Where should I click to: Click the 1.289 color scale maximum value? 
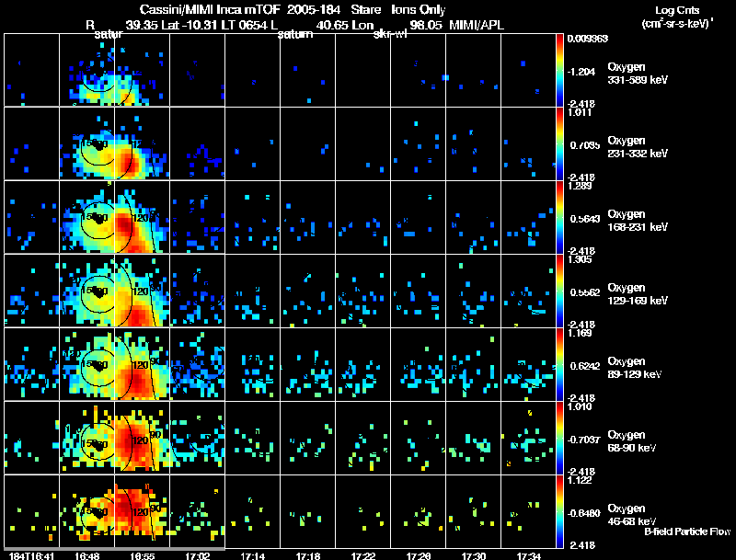pyautogui.click(x=580, y=186)
